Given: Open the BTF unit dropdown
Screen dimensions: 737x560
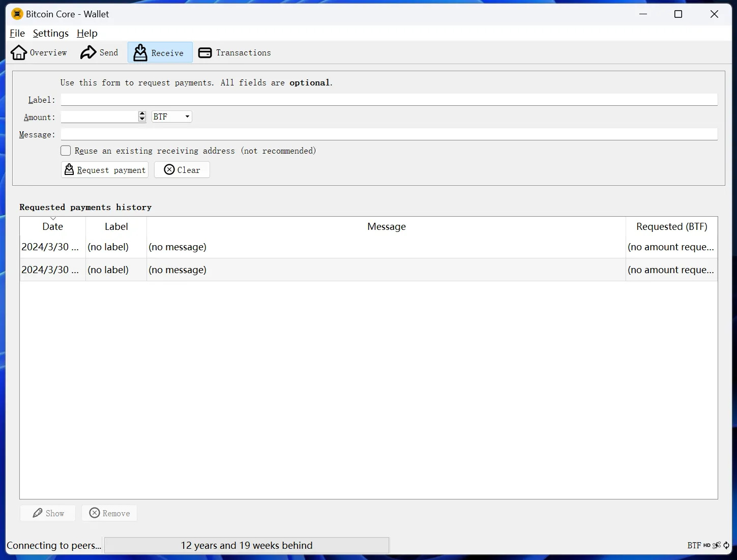Looking at the screenshot, I should (172, 116).
